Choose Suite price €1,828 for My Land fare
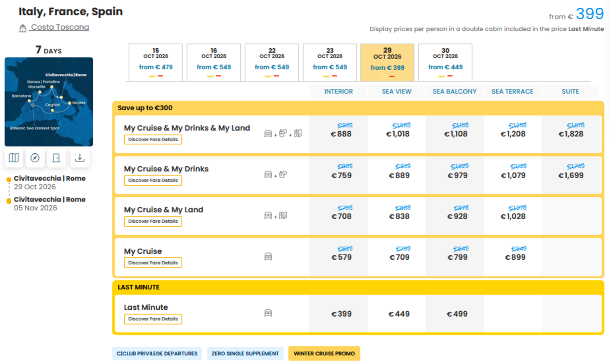The image size is (609, 364). coord(571,134)
